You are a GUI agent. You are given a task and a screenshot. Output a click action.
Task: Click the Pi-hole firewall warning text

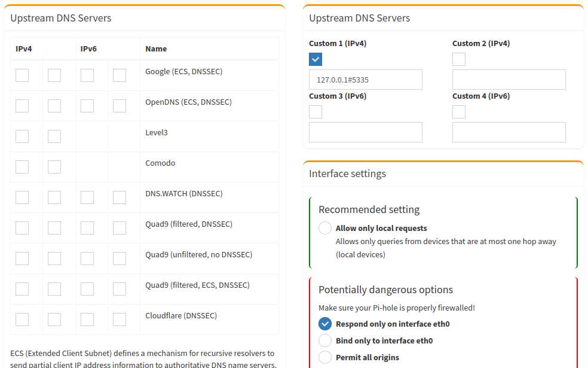click(397, 308)
